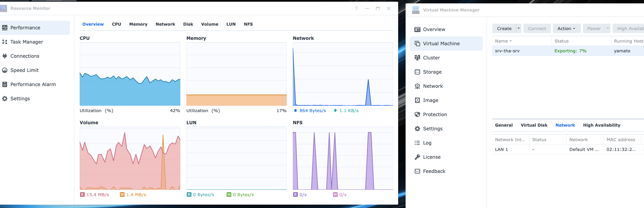
Task: Open the Connections section
Action: (25, 56)
